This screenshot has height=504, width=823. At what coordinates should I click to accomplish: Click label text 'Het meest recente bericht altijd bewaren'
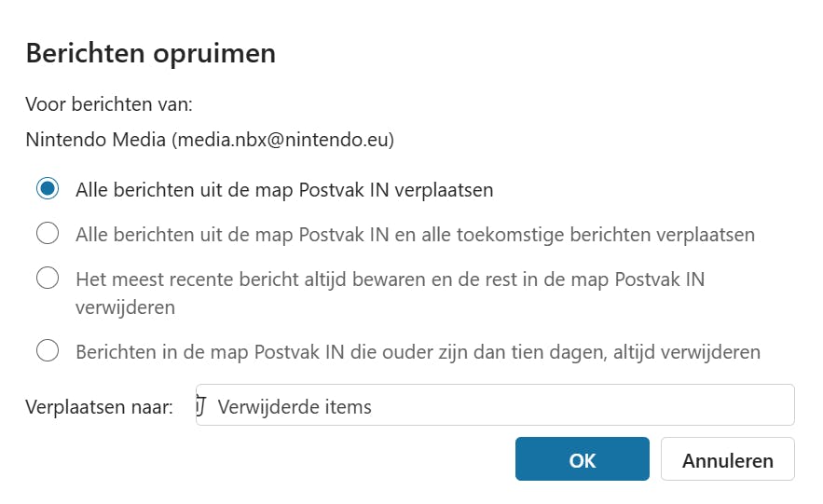280,279
